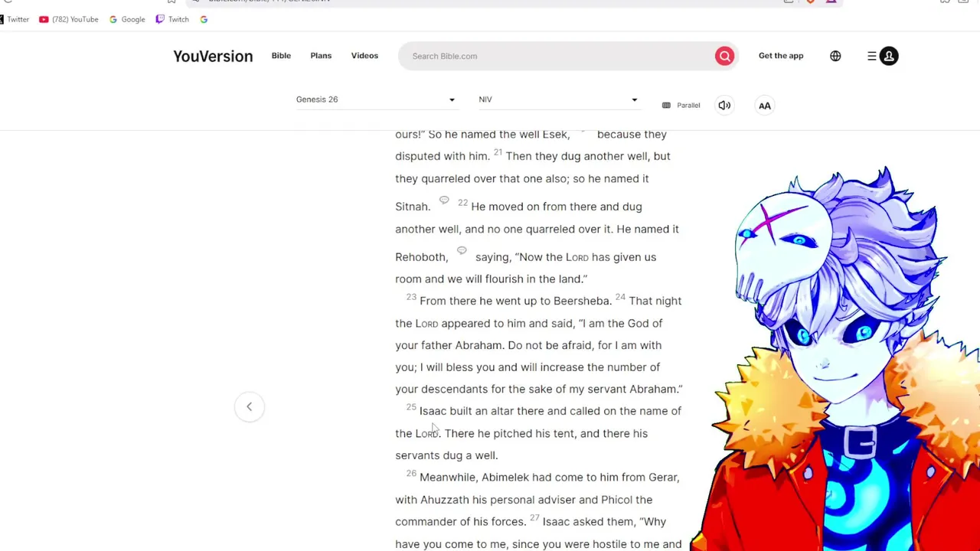Open the footnote bubble after Sitnah
Viewport: 980px width, 551px height.
click(444, 201)
